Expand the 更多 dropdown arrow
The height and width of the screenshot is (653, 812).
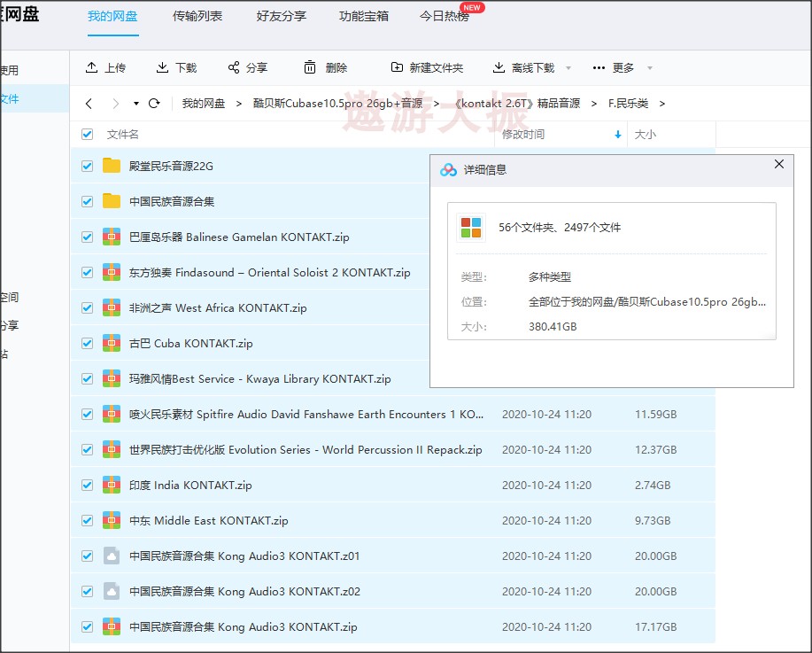point(649,68)
